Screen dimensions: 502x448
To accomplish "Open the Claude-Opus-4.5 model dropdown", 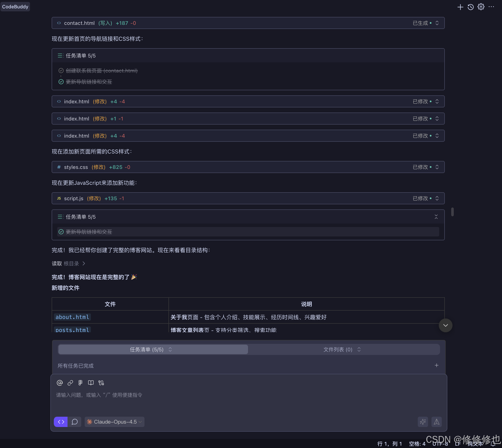I will [x=115, y=422].
